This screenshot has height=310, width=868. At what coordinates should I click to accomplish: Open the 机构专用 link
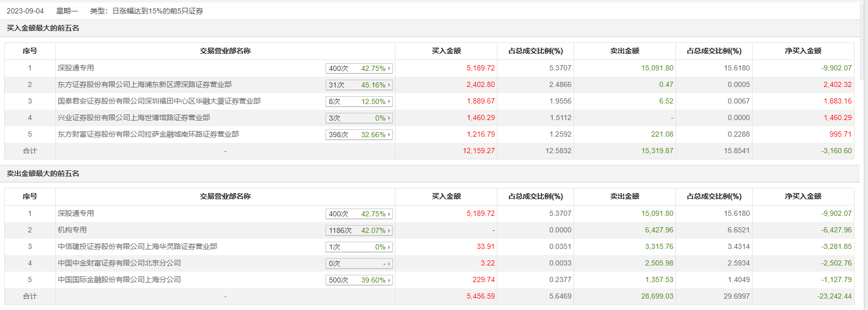pos(72,230)
